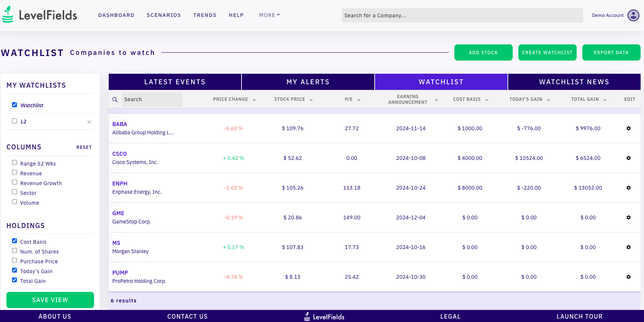Enable the Range 52 Wks column

[x=14, y=163]
